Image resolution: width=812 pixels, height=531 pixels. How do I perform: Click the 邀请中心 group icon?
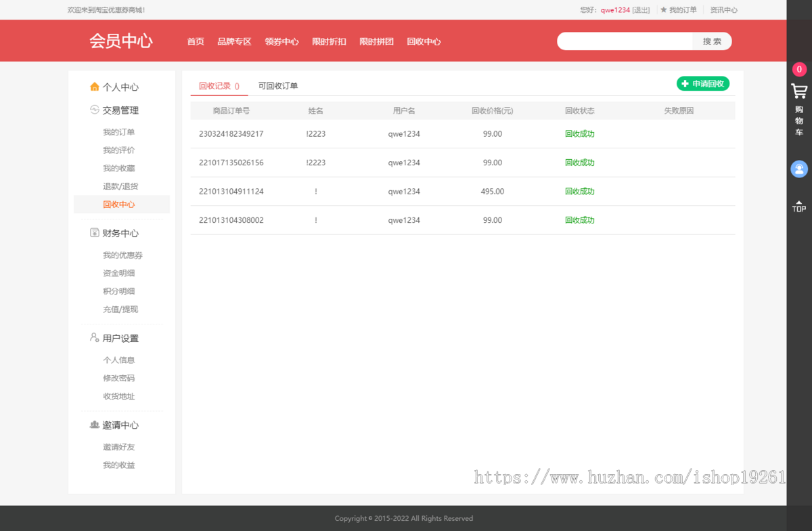pyautogui.click(x=95, y=425)
